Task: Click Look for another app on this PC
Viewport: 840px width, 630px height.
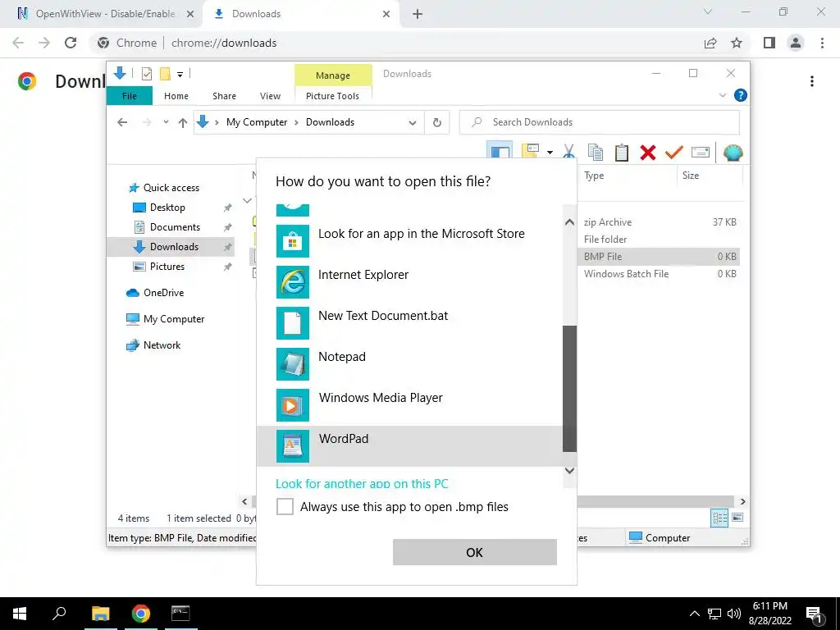Action: [x=362, y=483]
